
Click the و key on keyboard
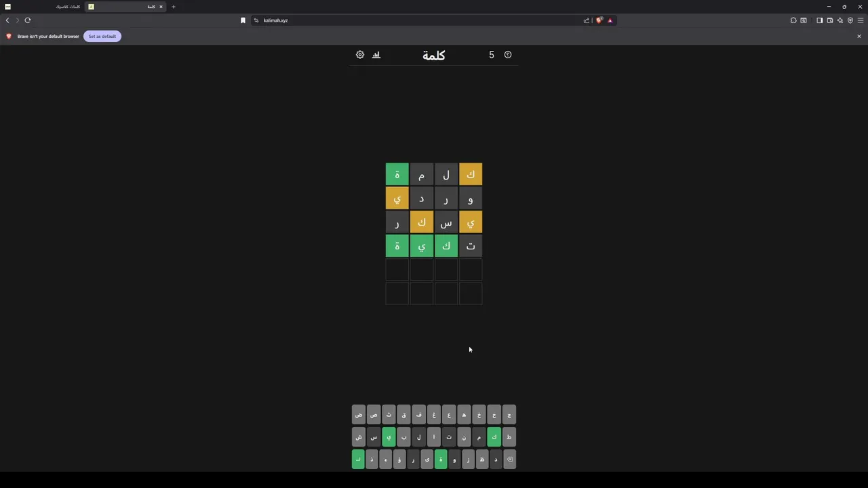click(x=454, y=460)
